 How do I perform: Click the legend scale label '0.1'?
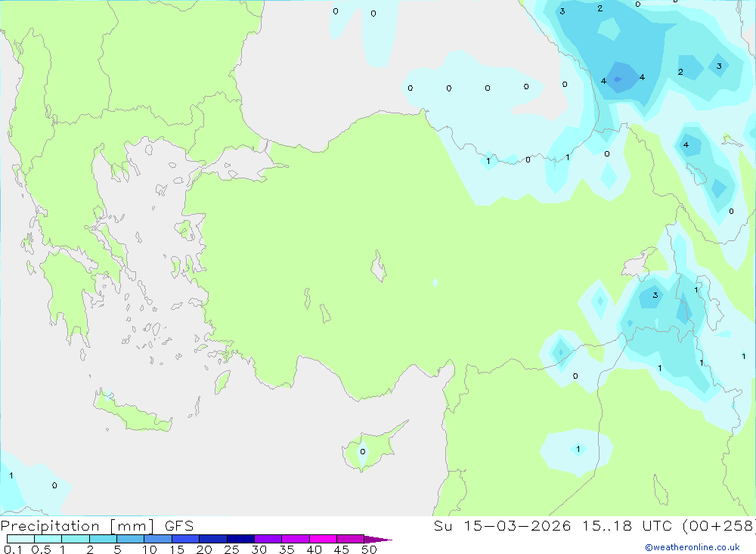[x=13, y=549]
